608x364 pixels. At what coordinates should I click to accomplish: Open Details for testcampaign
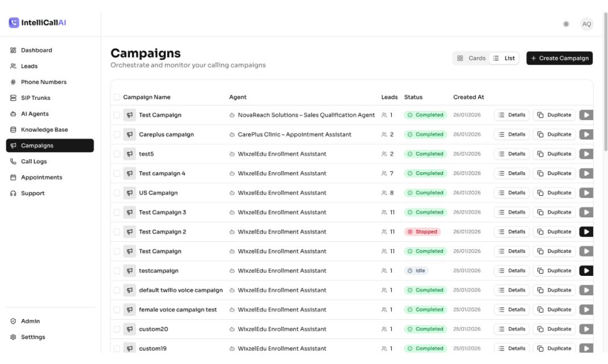click(x=511, y=271)
